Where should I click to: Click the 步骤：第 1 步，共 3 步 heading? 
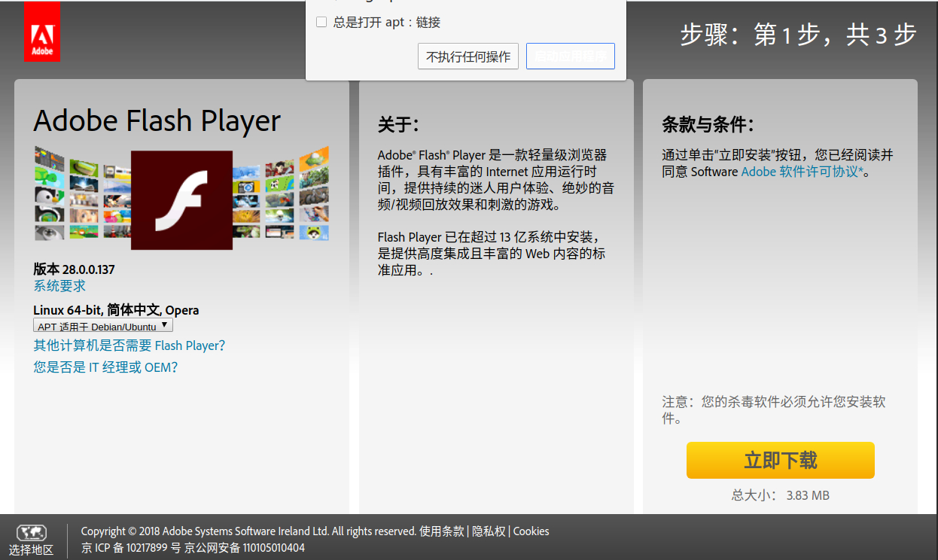pos(799,34)
